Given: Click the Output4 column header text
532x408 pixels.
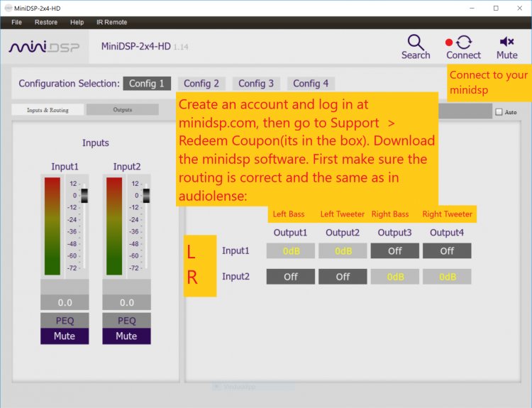Looking at the screenshot, I should tap(447, 233).
